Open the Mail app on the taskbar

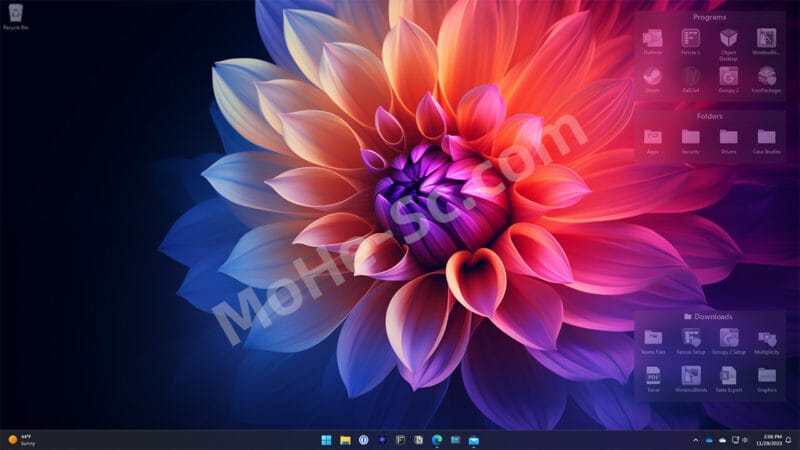(473, 440)
